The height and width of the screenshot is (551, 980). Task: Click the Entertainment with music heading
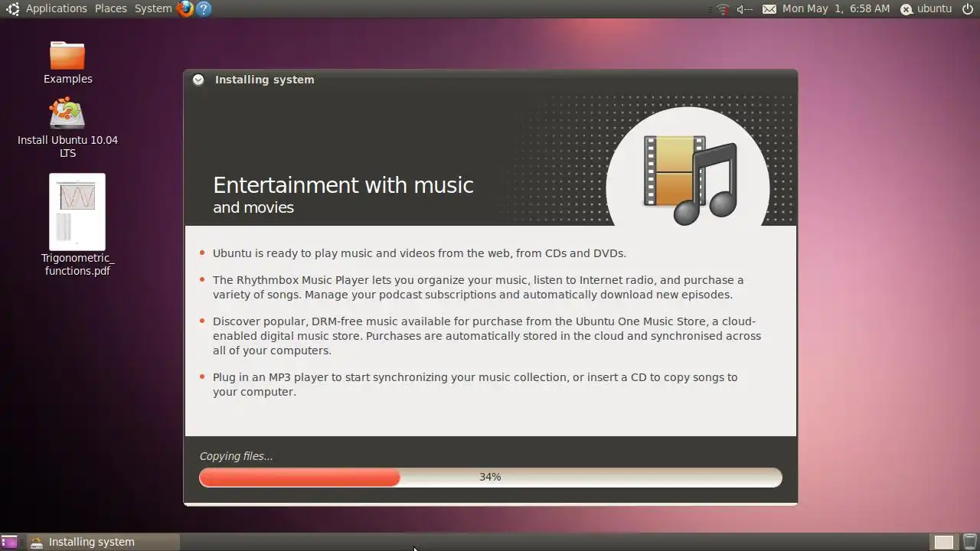343,185
